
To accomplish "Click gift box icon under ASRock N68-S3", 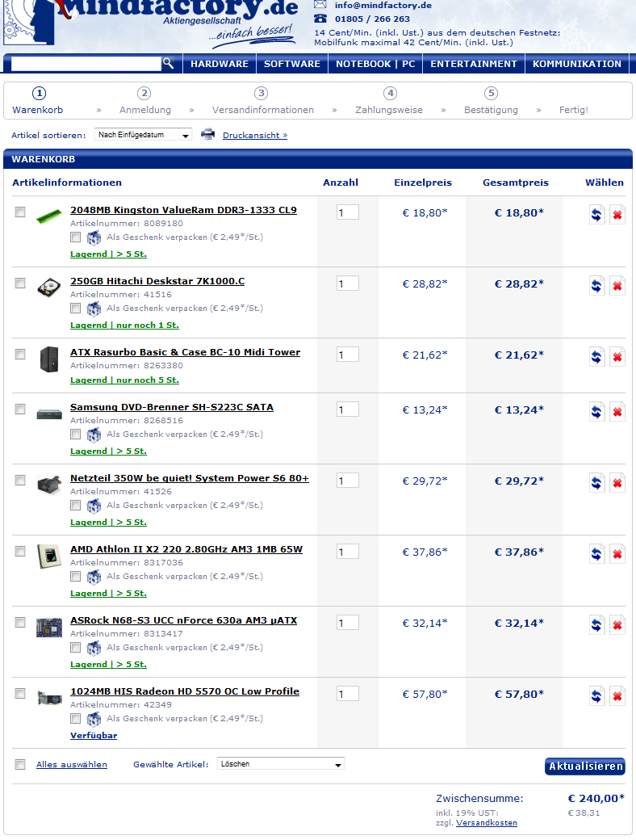I will click(94, 649).
